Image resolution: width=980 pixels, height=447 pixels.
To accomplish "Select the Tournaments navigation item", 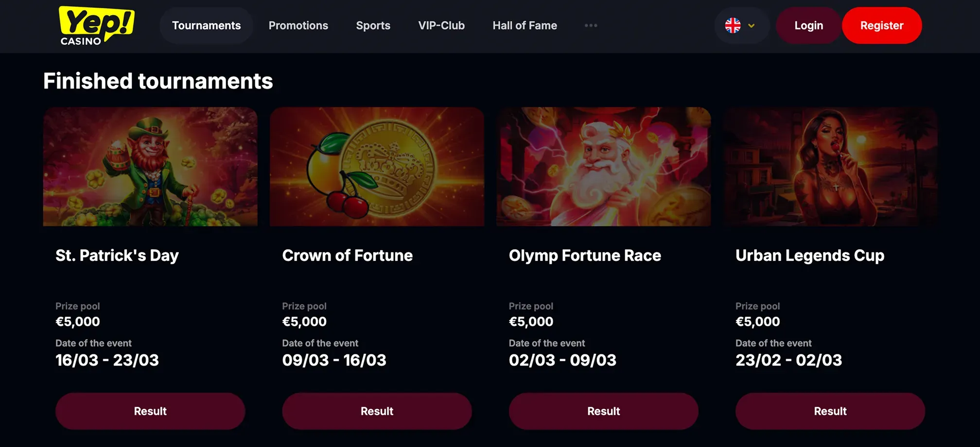I will coord(206,25).
